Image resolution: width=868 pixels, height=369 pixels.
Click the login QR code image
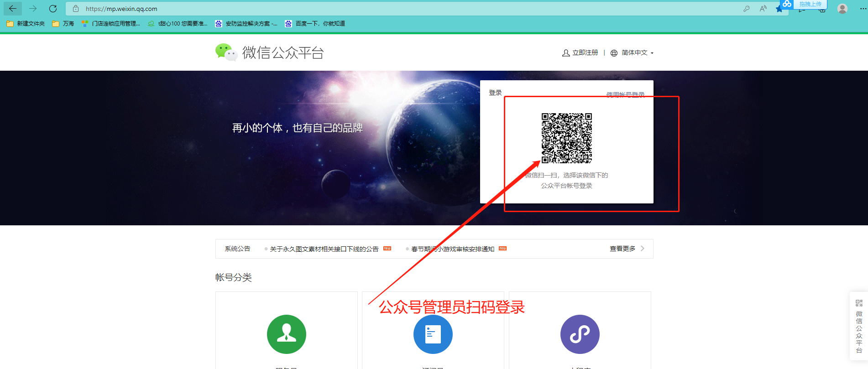click(x=567, y=138)
